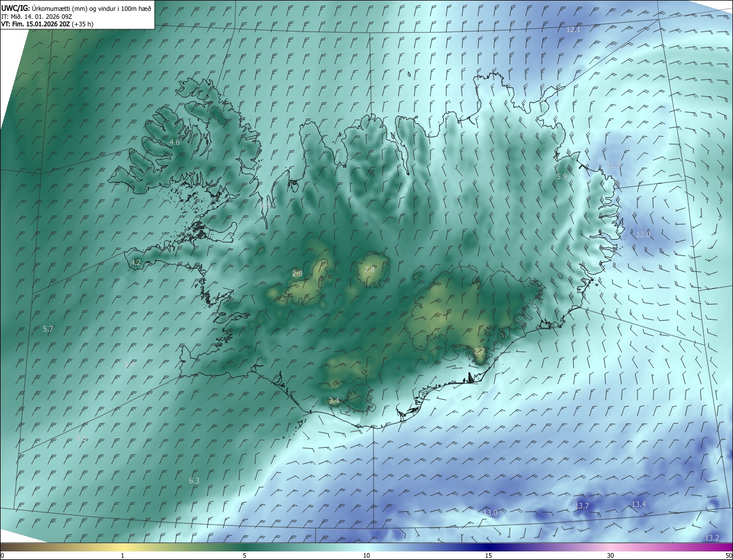Click the 15 tick on the color scale
The height and width of the screenshot is (560, 733).
[x=488, y=555]
